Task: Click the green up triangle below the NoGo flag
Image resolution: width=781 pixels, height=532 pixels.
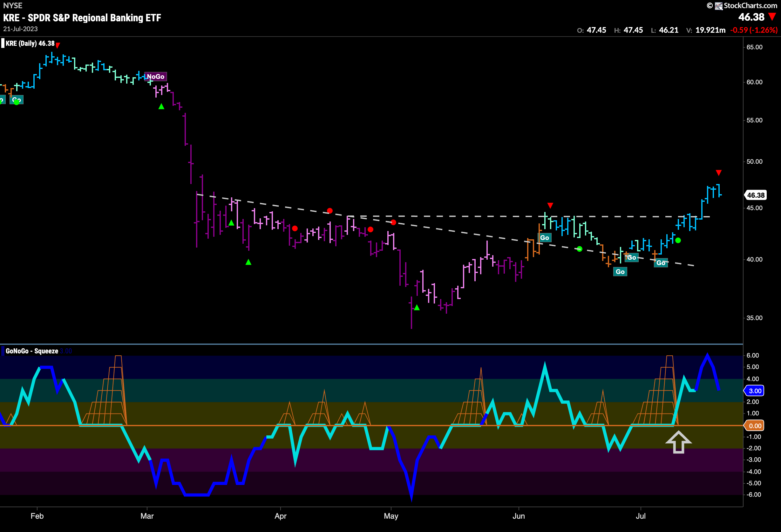Action: [x=161, y=106]
